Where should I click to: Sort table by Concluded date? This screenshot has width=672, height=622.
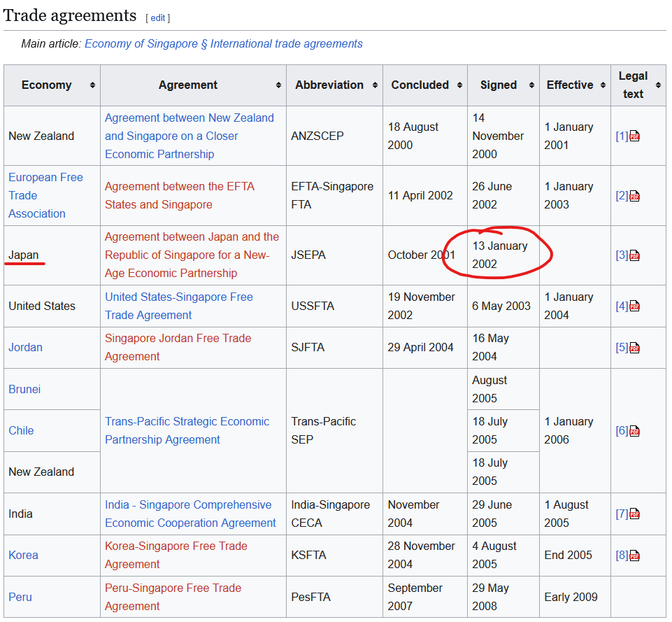tap(459, 85)
